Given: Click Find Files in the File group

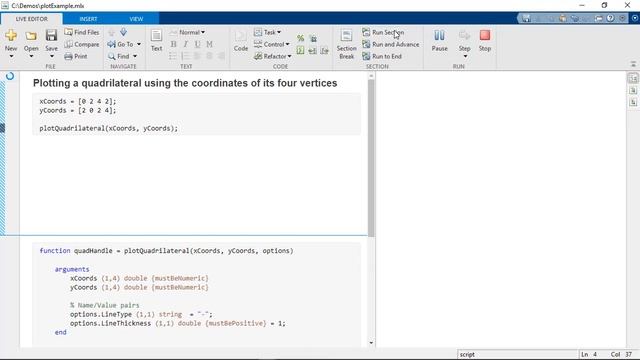Looking at the screenshot, I should coord(82,32).
